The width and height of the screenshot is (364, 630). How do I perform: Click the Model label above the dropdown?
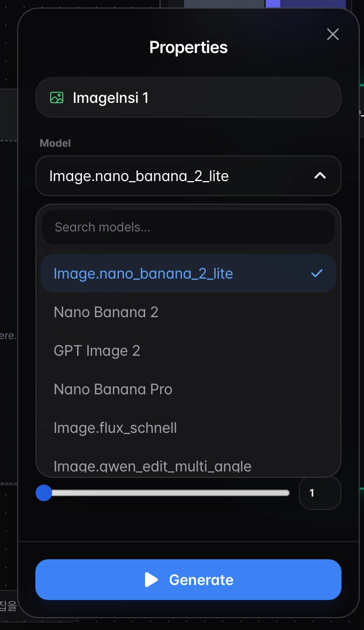click(x=55, y=144)
